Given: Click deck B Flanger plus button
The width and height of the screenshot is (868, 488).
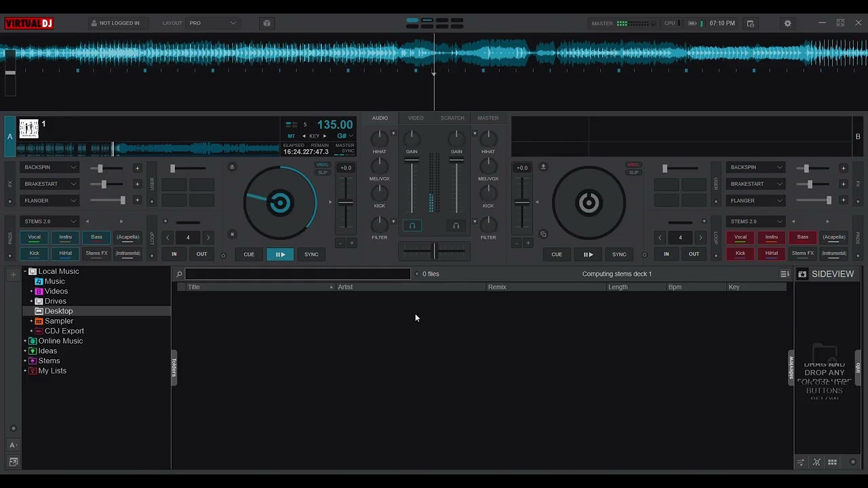Looking at the screenshot, I should pyautogui.click(x=843, y=201).
